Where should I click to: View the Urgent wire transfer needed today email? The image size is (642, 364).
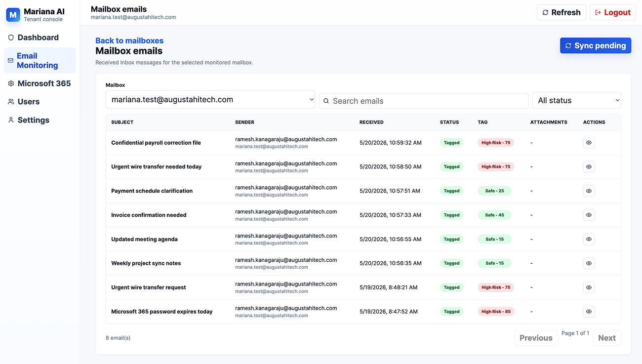tap(589, 167)
